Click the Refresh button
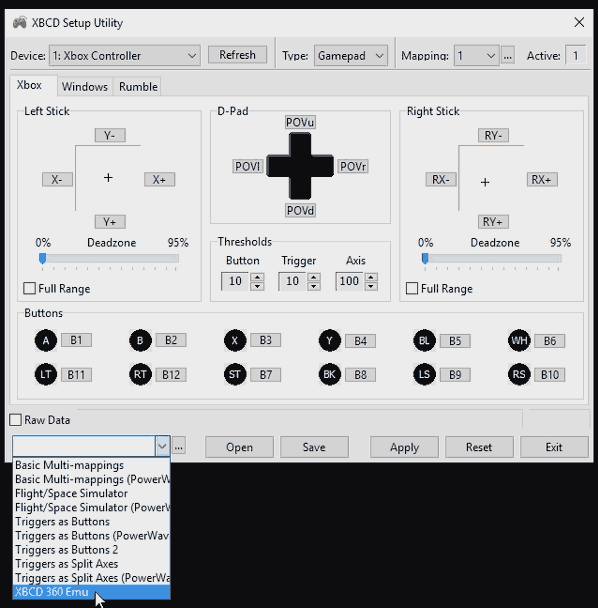The image size is (598, 608). pyautogui.click(x=237, y=55)
